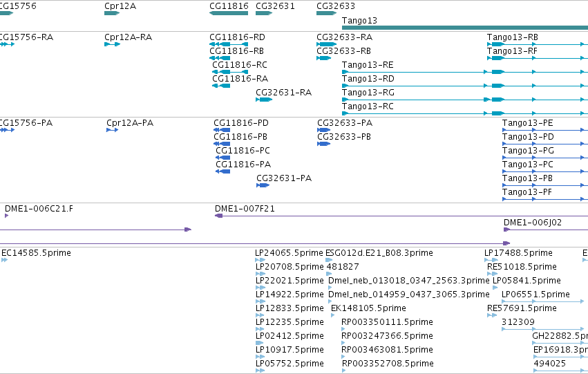Select protein Tango13-PF
This screenshot has height=374, width=588.
point(527,192)
